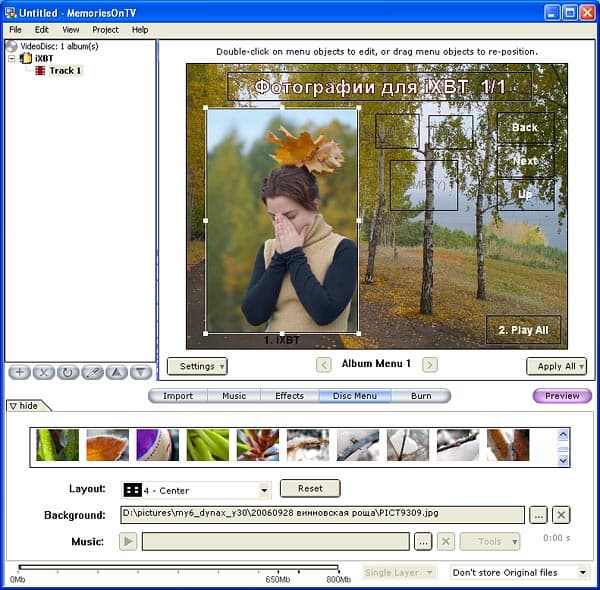Screen dimensions: 600x590
Task: Select VideoDisc: 1 album(s) root
Action: 59,46
